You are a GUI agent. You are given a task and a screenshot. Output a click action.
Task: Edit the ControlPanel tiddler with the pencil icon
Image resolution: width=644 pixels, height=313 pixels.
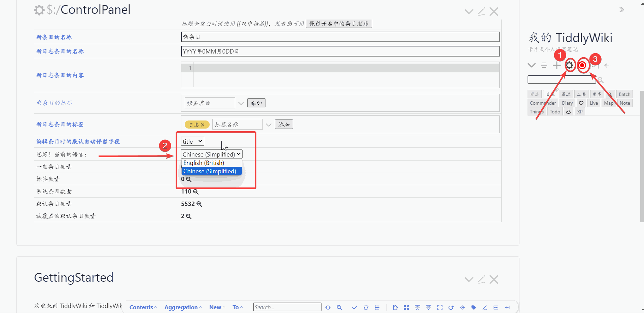[x=481, y=11]
